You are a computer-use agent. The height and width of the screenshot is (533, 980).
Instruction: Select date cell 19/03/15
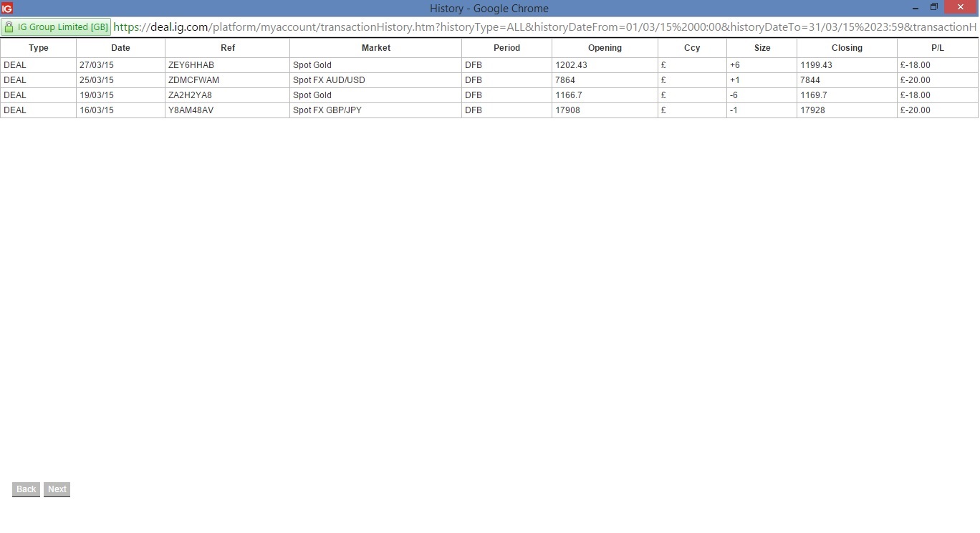point(120,95)
